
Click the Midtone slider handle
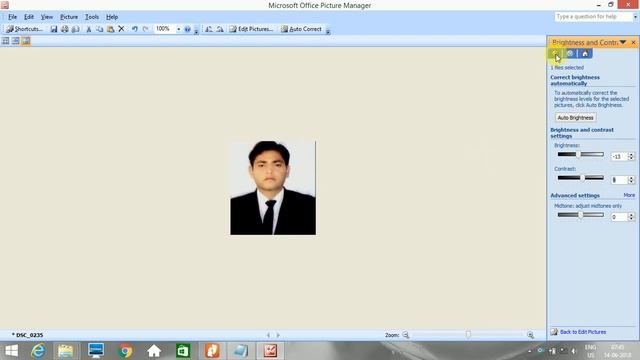click(580, 215)
